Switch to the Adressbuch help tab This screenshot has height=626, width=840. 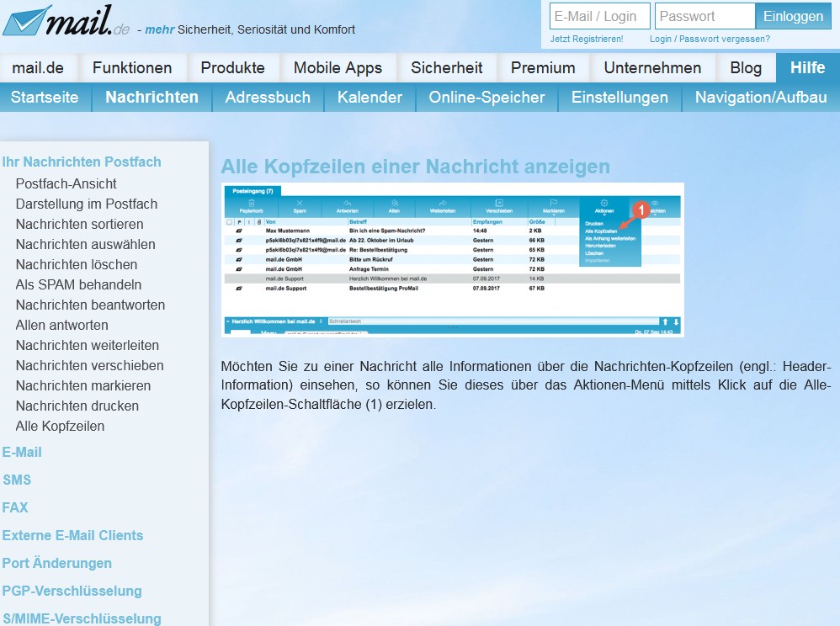point(268,97)
